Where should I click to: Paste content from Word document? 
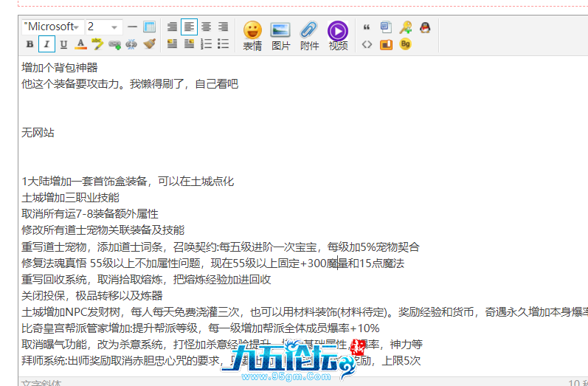386,27
